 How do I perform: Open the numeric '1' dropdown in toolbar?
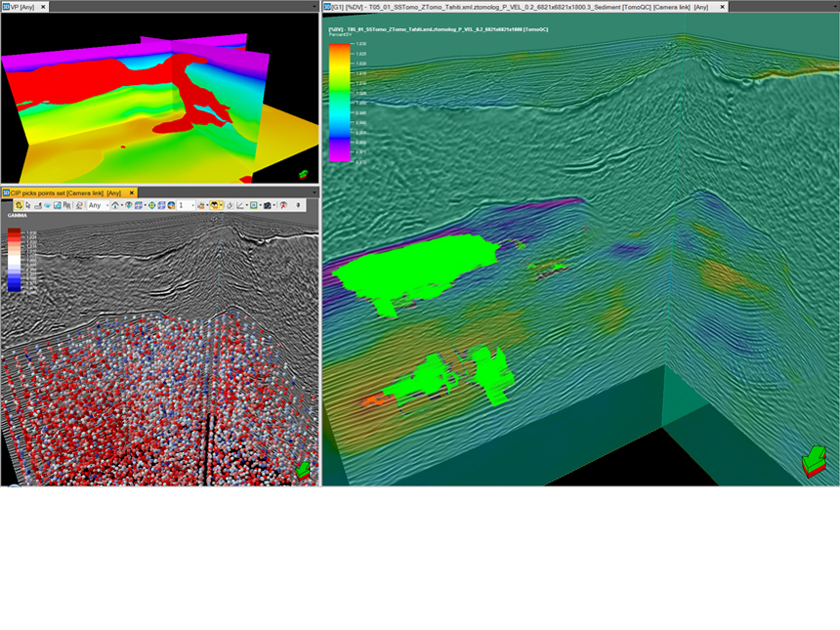[185, 206]
